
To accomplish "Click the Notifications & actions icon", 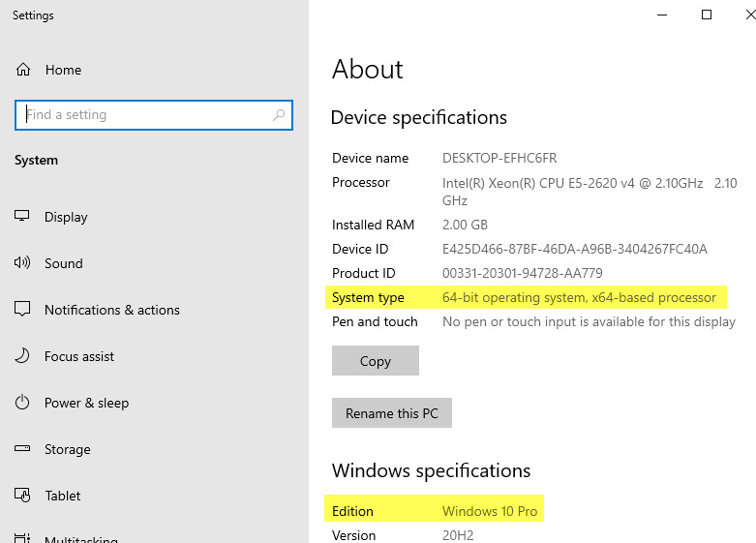I will click(22, 309).
